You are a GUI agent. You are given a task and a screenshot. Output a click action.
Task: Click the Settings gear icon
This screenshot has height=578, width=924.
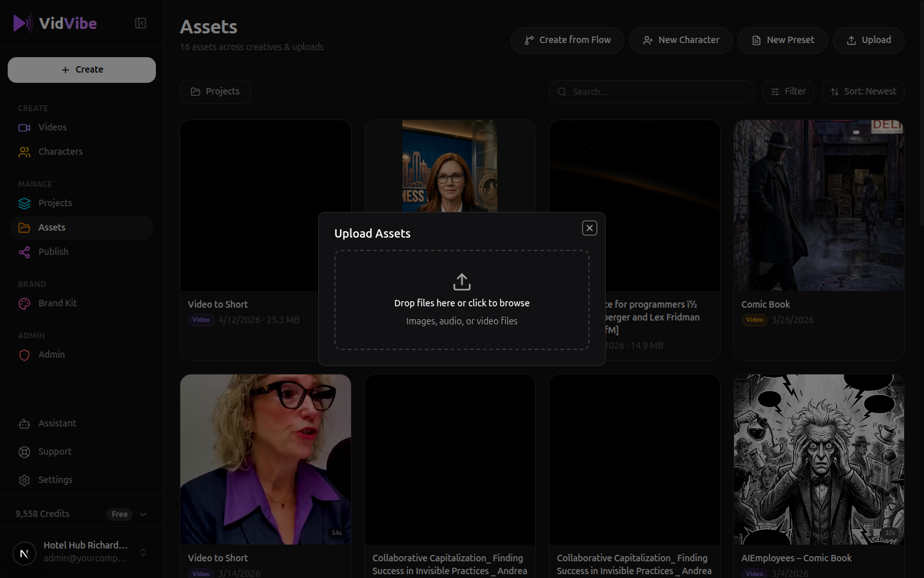[x=24, y=480]
